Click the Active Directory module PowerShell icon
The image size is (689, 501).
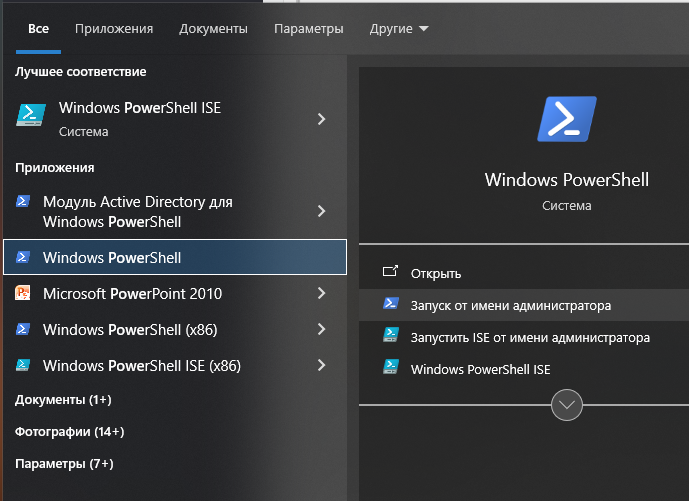pos(23,202)
